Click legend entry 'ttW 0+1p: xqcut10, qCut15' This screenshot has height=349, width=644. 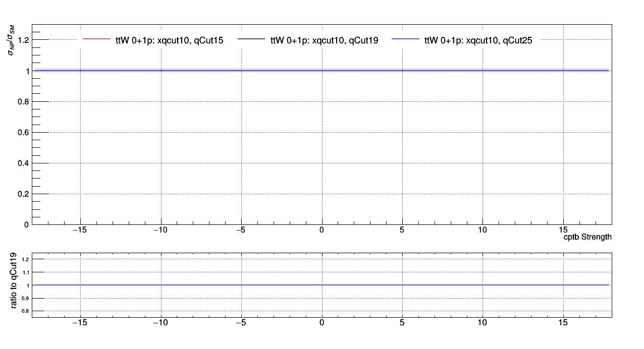click(170, 40)
